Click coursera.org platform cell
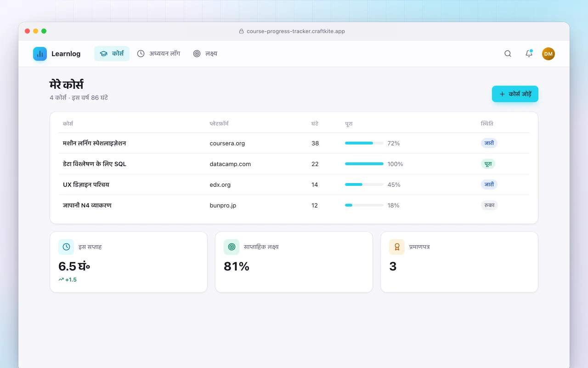Viewport: 588px width, 368px height. (227, 143)
